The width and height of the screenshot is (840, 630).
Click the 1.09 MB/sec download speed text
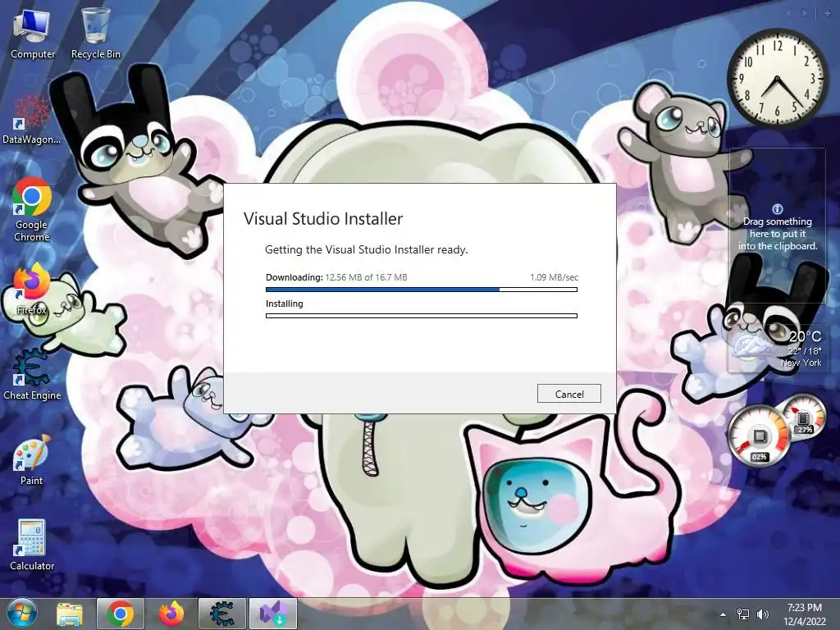pos(554,277)
